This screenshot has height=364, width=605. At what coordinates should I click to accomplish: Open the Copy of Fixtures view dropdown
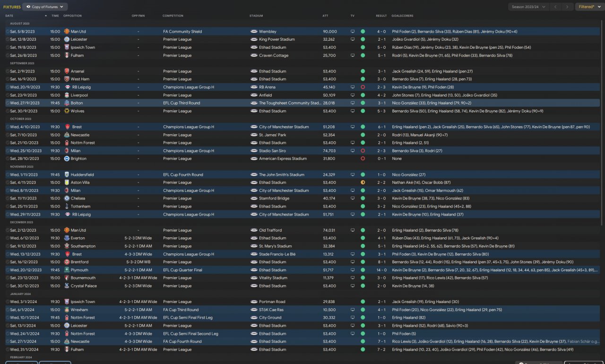click(45, 7)
